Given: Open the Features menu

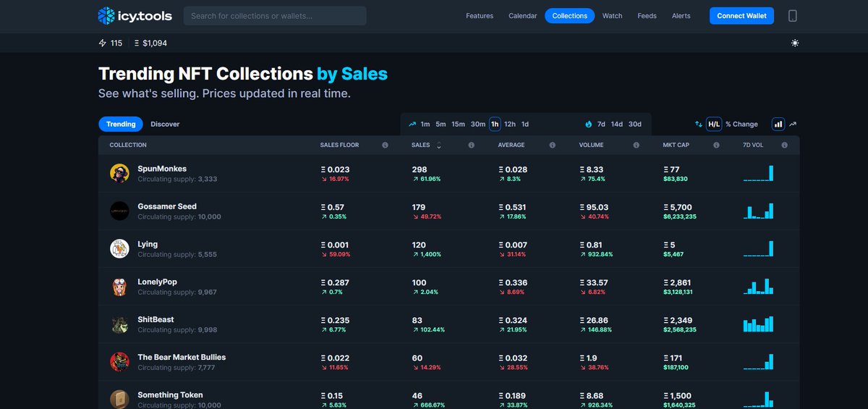Looking at the screenshot, I should coord(480,16).
